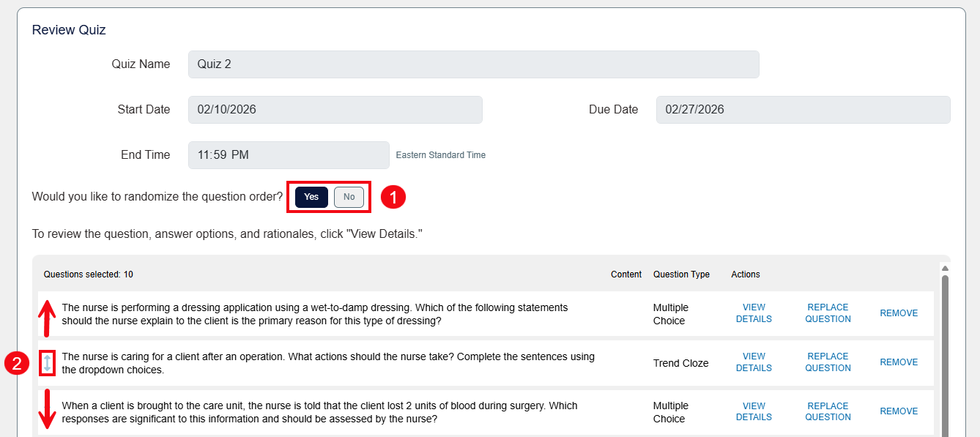Remove the blood loss question from the quiz
The width and height of the screenshot is (980, 437).
[x=899, y=411]
